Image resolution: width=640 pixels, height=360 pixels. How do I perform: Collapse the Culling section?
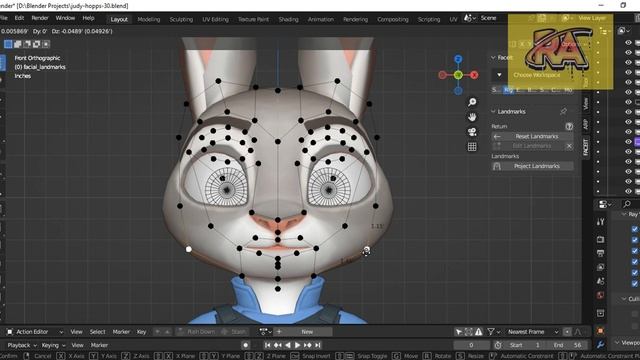pyautogui.click(x=624, y=299)
